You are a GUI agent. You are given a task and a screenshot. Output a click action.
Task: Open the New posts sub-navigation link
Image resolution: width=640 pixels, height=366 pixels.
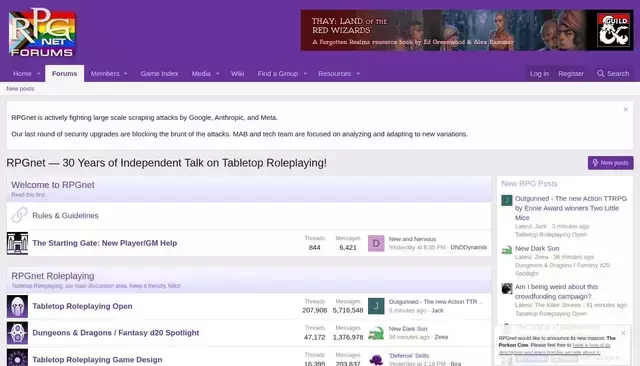coord(20,89)
